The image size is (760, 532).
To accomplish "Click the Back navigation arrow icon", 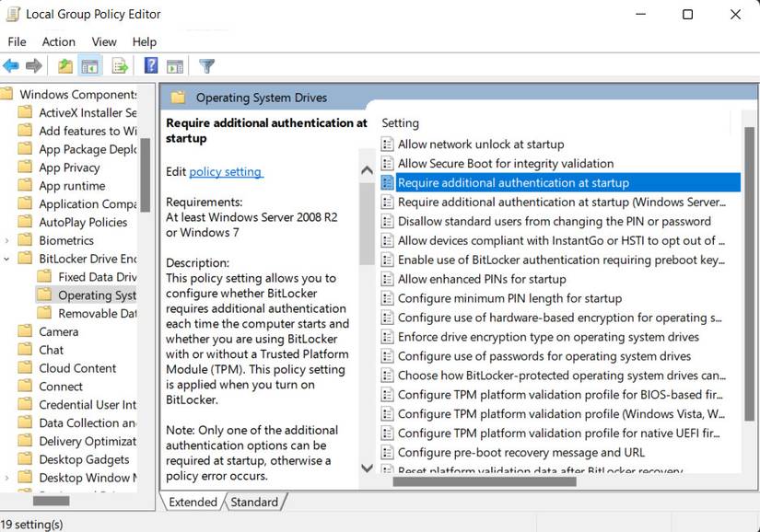I will click(11, 65).
